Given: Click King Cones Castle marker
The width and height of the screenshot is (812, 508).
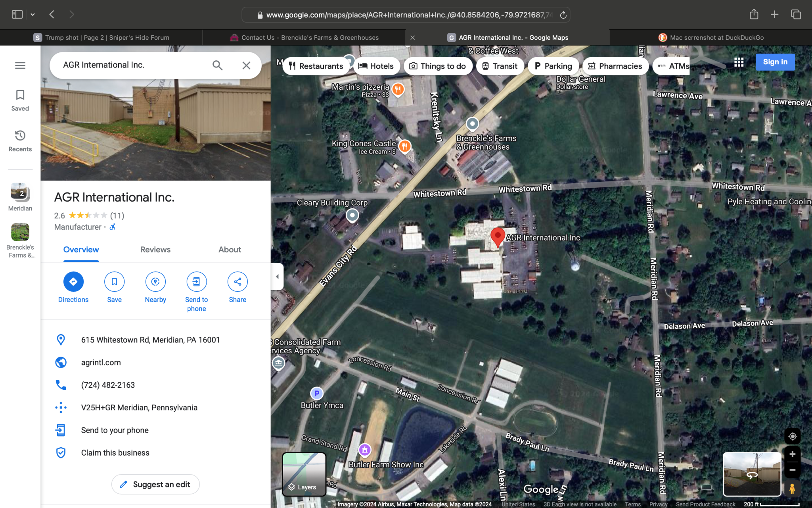Looking at the screenshot, I should click(x=404, y=146).
